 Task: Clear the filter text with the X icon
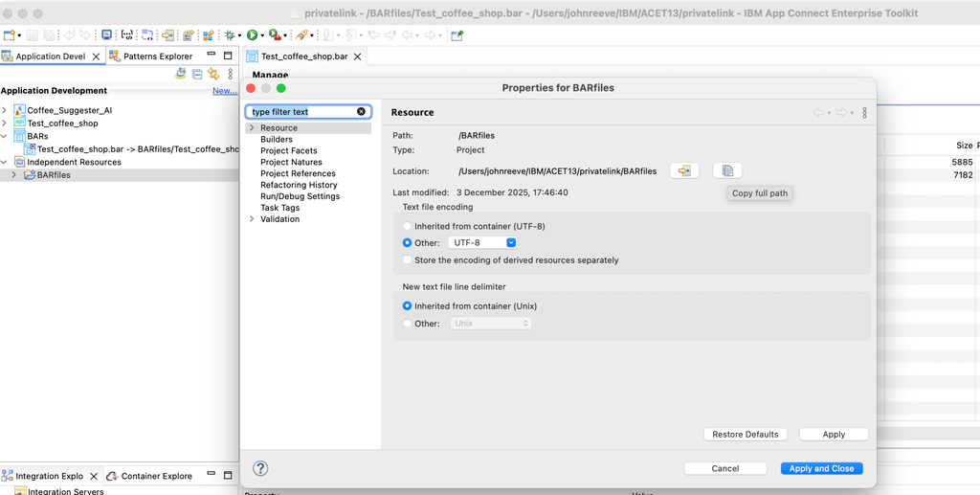tap(361, 112)
